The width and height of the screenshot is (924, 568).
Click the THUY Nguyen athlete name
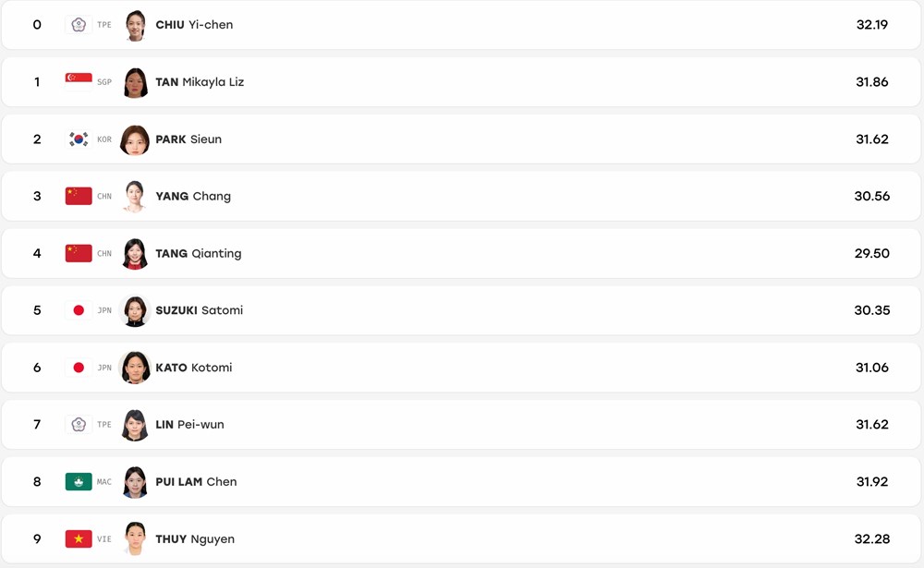(x=195, y=539)
